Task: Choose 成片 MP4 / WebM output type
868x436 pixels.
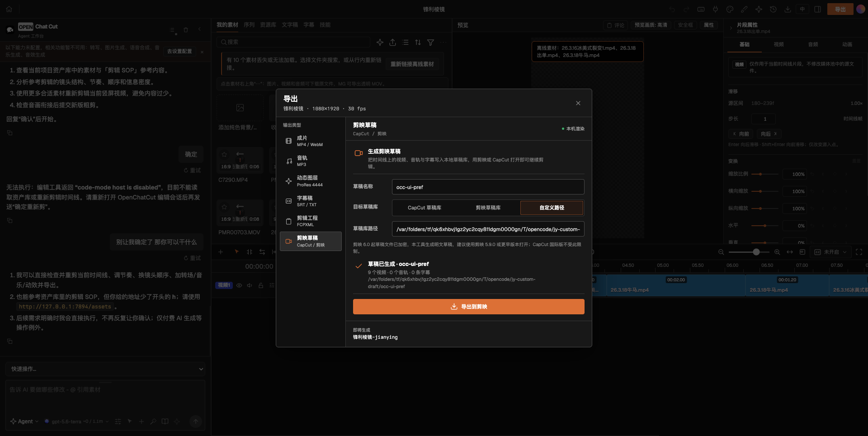Action: pyautogui.click(x=311, y=141)
